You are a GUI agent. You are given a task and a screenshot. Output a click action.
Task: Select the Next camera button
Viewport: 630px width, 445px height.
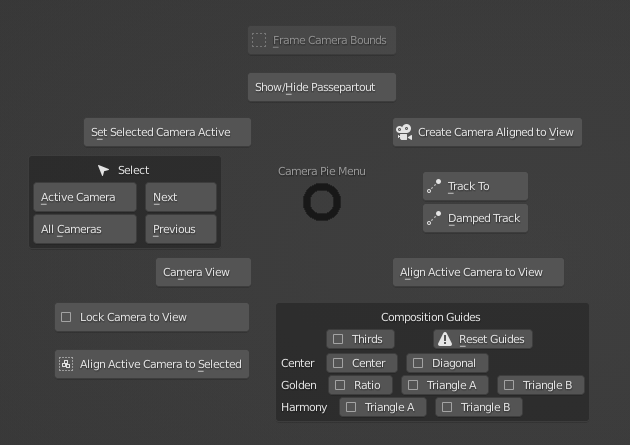(180, 197)
